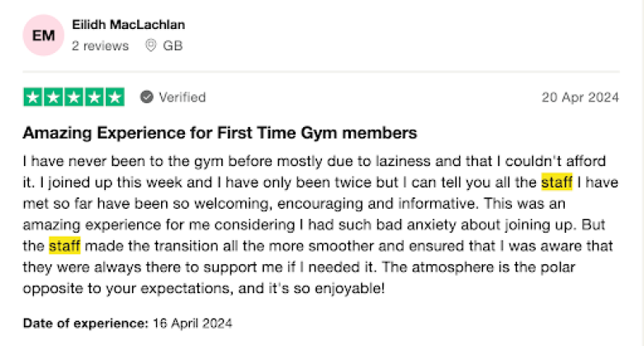
Task: Click the '2 reviews' count text
Action: coord(100,45)
